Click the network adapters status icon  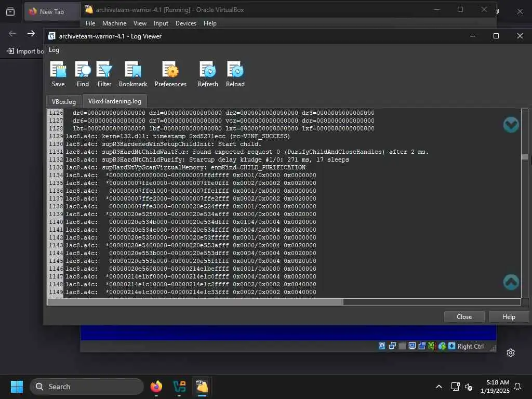[x=392, y=346]
